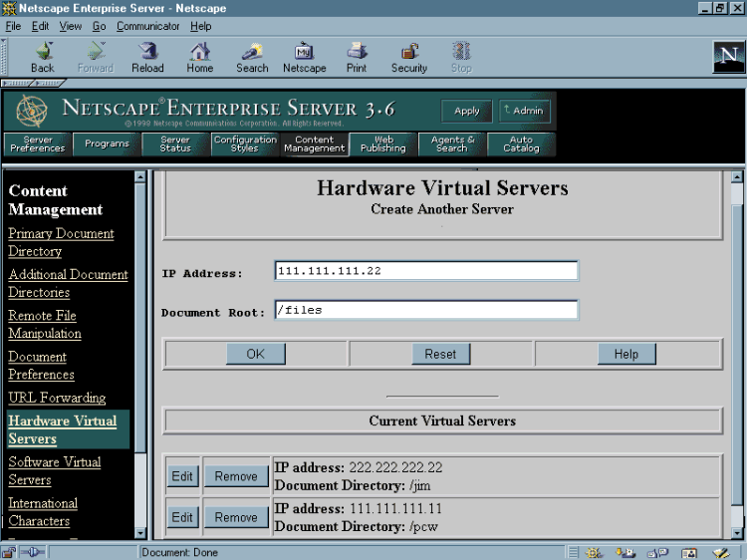
Task: Open the Additional Document Directories link
Action: click(68, 283)
